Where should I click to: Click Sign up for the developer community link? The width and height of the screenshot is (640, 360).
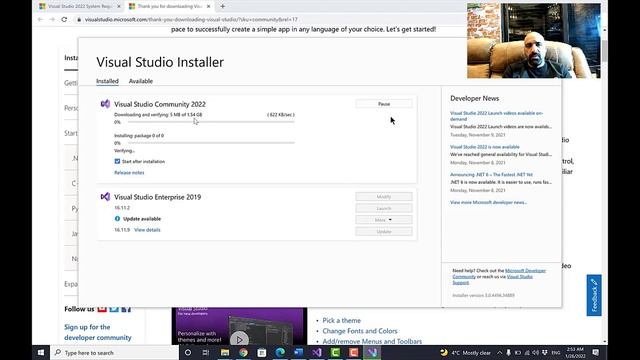[98, 332]
